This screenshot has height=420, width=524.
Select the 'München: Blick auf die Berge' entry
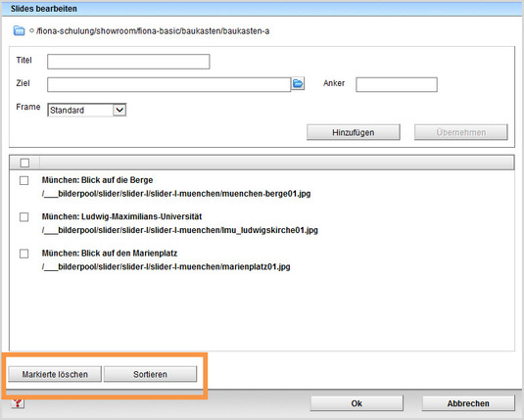97,180
